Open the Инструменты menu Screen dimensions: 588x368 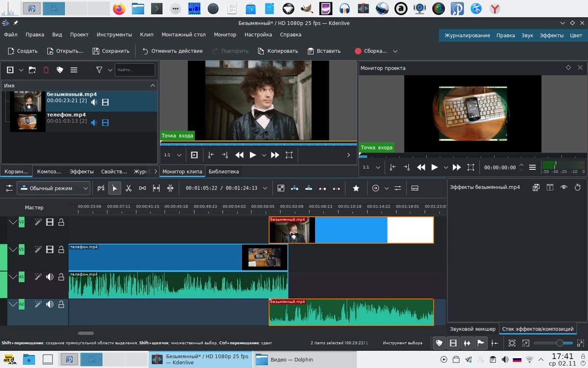pyautogui.click(x=114, y=35)
